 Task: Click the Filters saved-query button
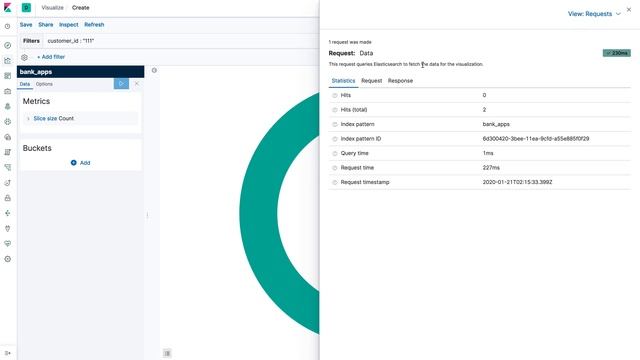click(x=31, y=41)
